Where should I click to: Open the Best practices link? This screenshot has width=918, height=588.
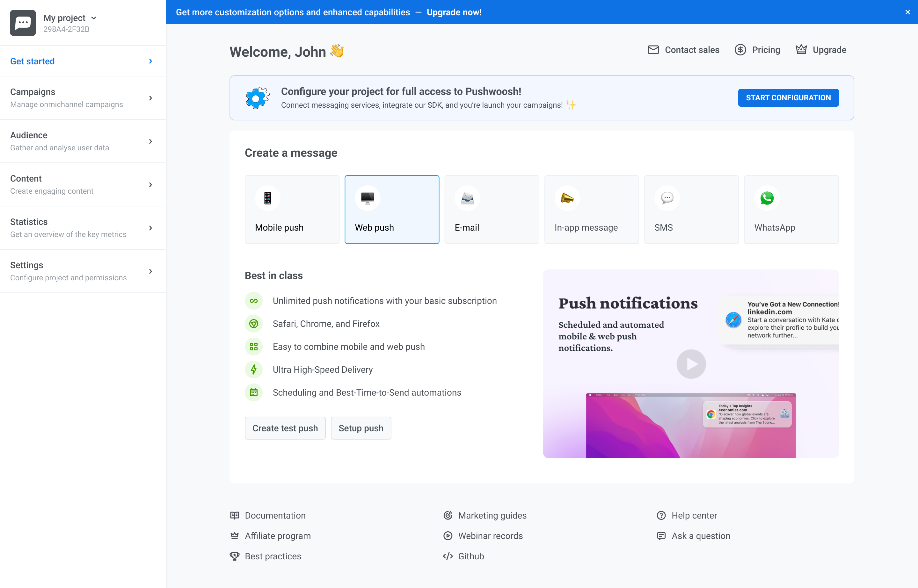tap(273, 556)
